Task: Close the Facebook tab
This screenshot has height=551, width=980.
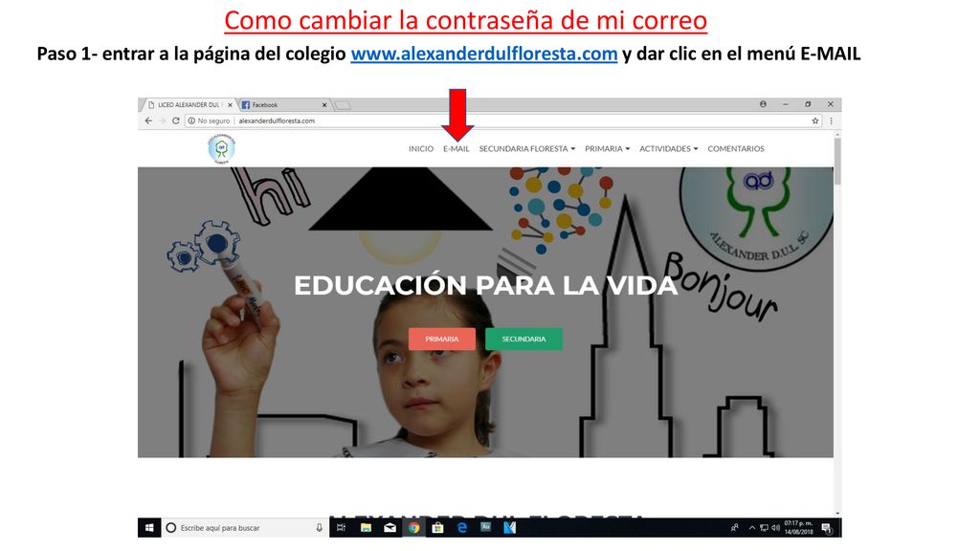Action: point(324,105)
